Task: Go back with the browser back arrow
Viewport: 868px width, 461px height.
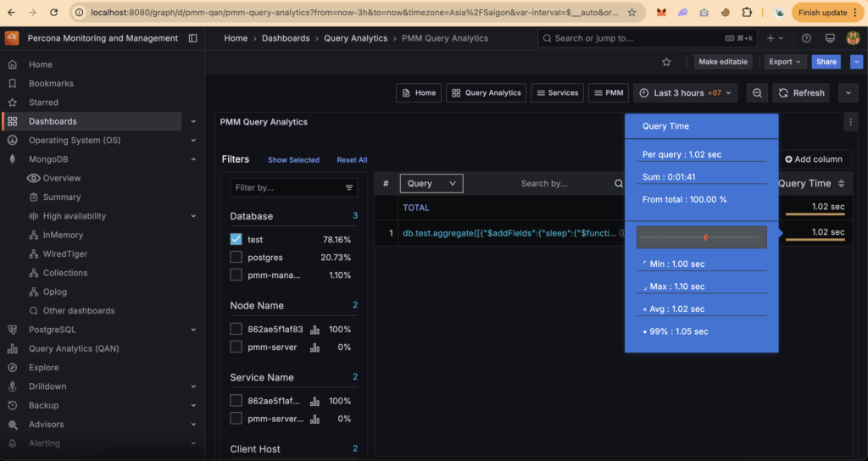Action: tap(12, 12)
